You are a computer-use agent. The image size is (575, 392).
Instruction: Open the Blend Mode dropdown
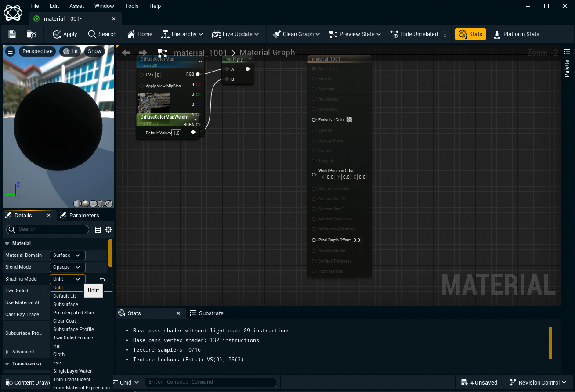point(67,267)
